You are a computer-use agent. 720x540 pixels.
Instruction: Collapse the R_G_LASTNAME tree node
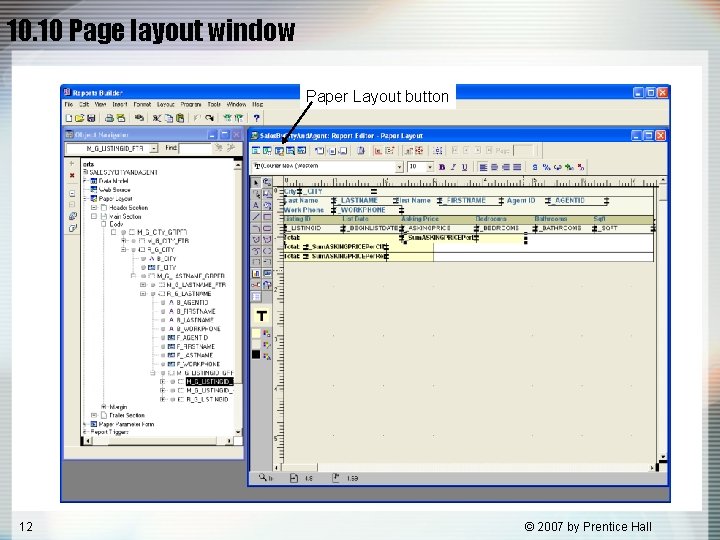click(x=143, y=294)
